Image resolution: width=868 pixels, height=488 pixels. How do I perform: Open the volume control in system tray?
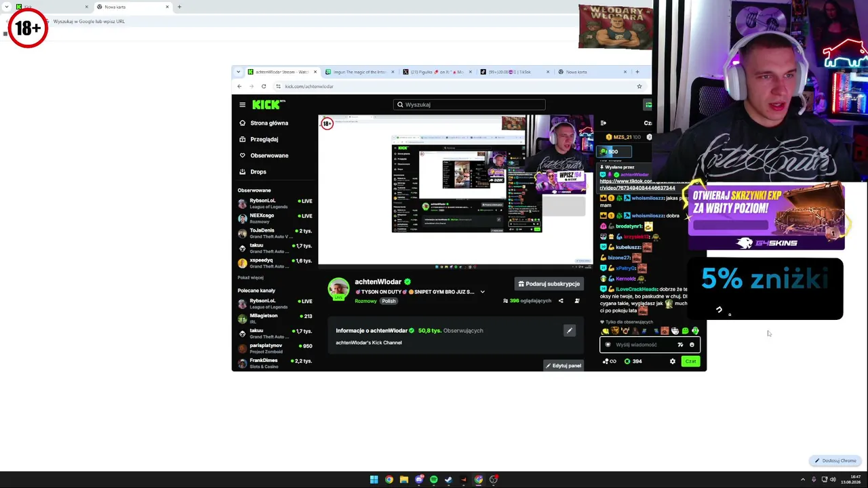(833, 480)
